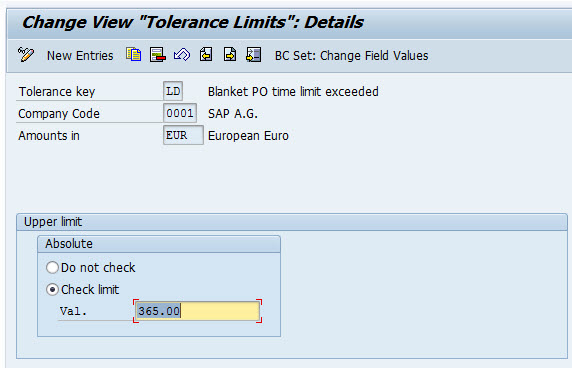Viewport: 572px width, 368px height.
Task: Click the Amounts in label
Action: coord(49,136)
